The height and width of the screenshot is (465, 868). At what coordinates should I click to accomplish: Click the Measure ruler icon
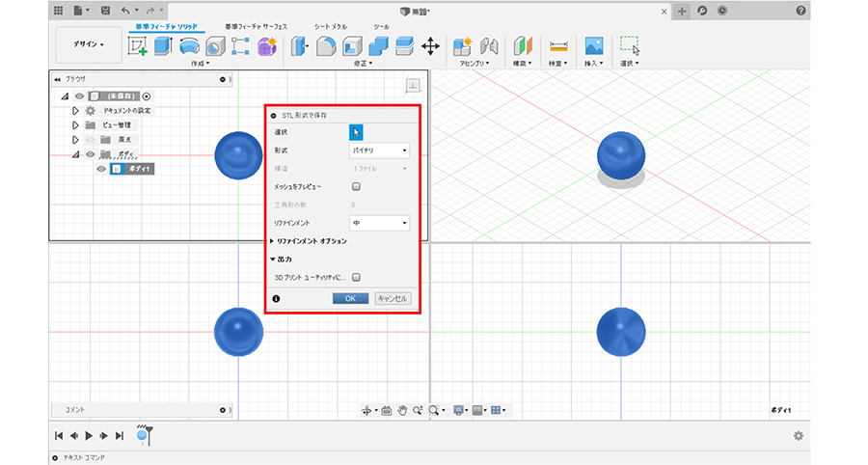click(x=558, y=45)
